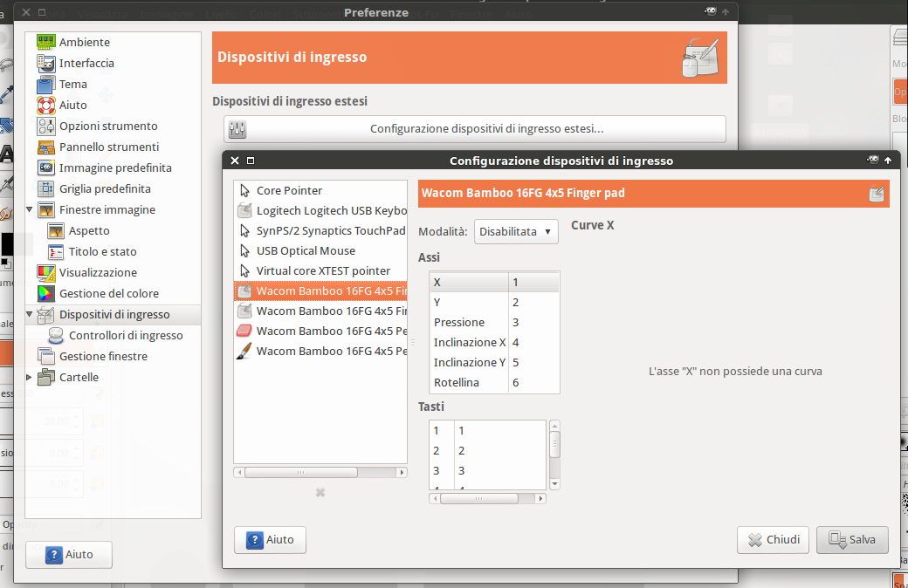Select the Rotellina axis row
The image size is (908, 588).
pos(494,382)
